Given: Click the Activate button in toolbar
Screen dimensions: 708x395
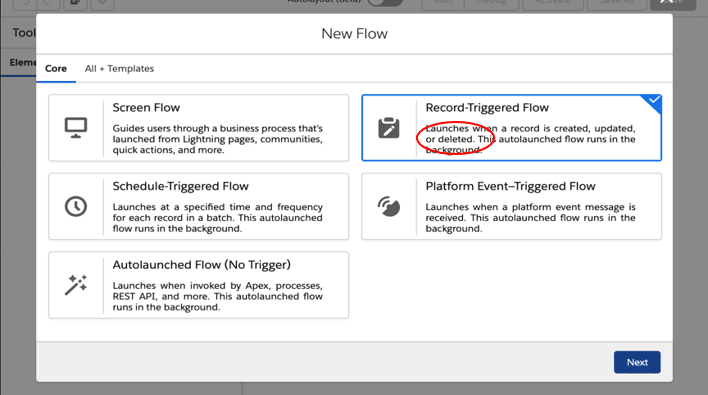Looking at the screenshot, I should click(x=553, y=3).
